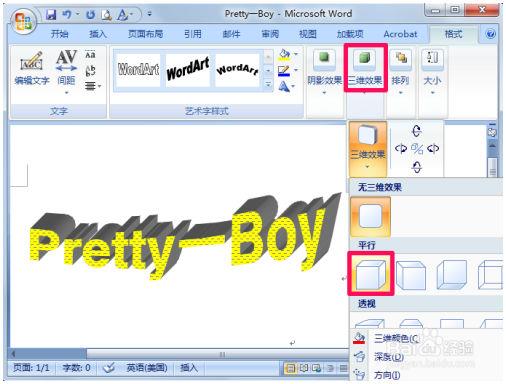Open the 大小 size menu
The image size is (506, 384).
(432, 72)
